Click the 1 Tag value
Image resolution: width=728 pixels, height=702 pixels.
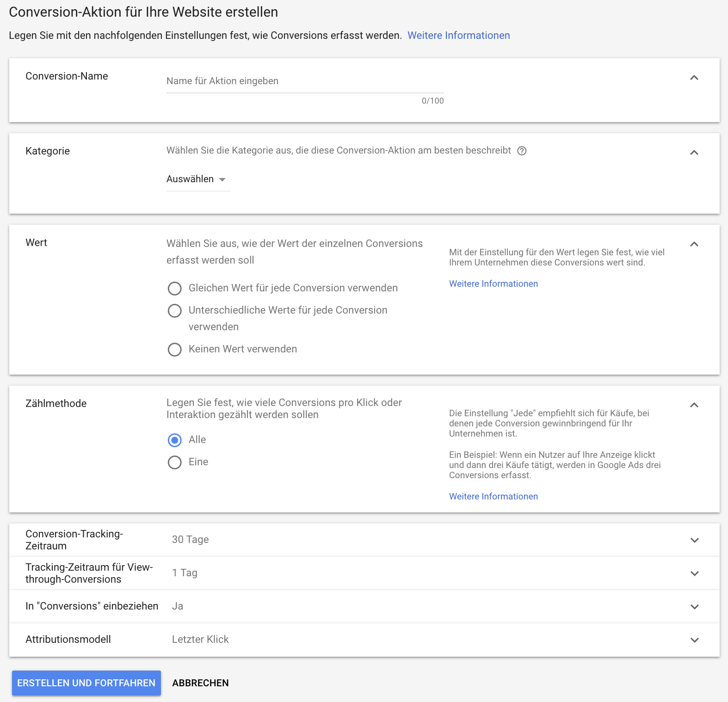(185, 573)
